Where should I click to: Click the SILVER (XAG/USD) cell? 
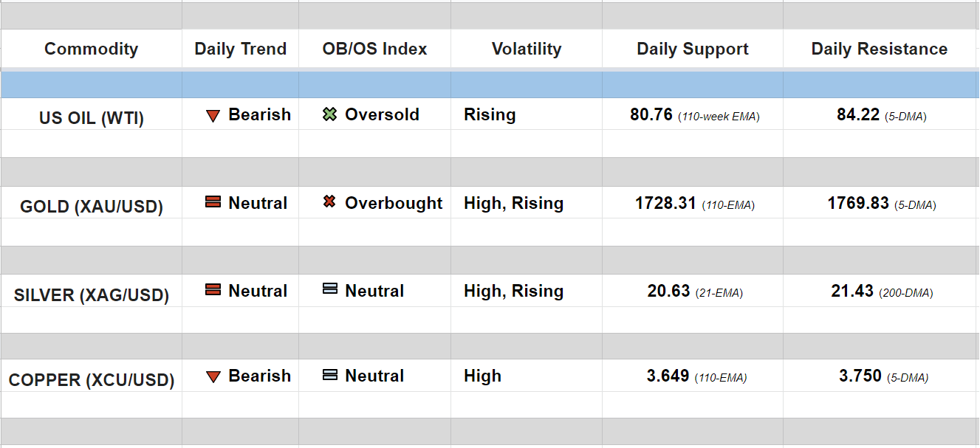pyautogui.click(x=91, y=295)
